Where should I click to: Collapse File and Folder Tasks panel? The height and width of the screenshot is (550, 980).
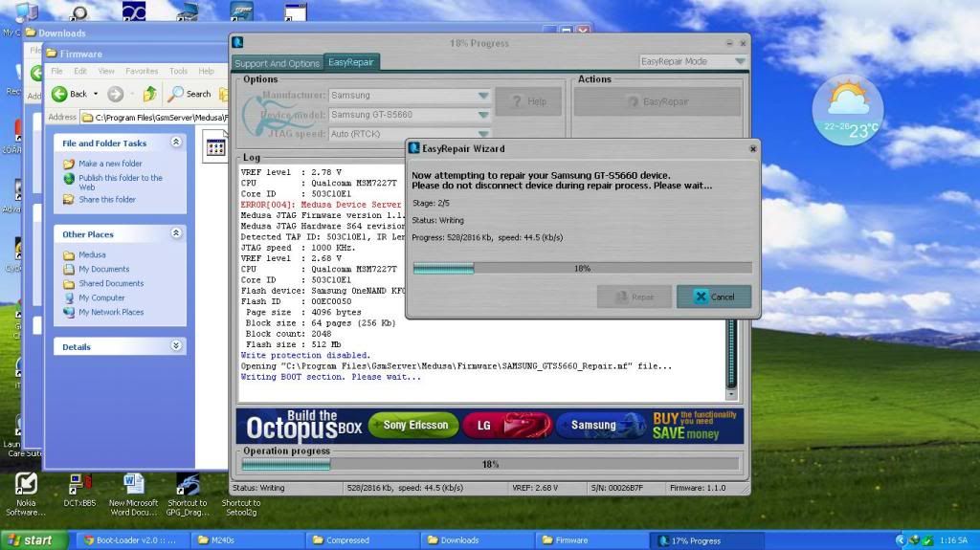176,143
